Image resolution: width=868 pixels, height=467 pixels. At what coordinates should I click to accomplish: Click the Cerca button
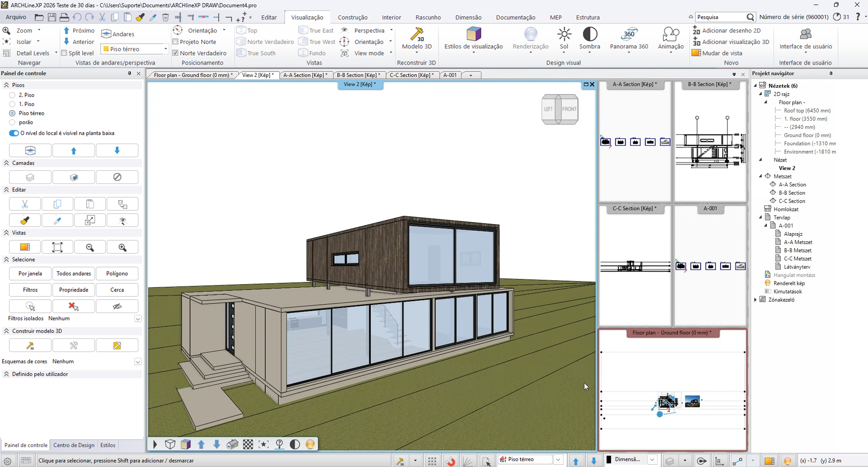pyautogui.click(x=117, y=290)
